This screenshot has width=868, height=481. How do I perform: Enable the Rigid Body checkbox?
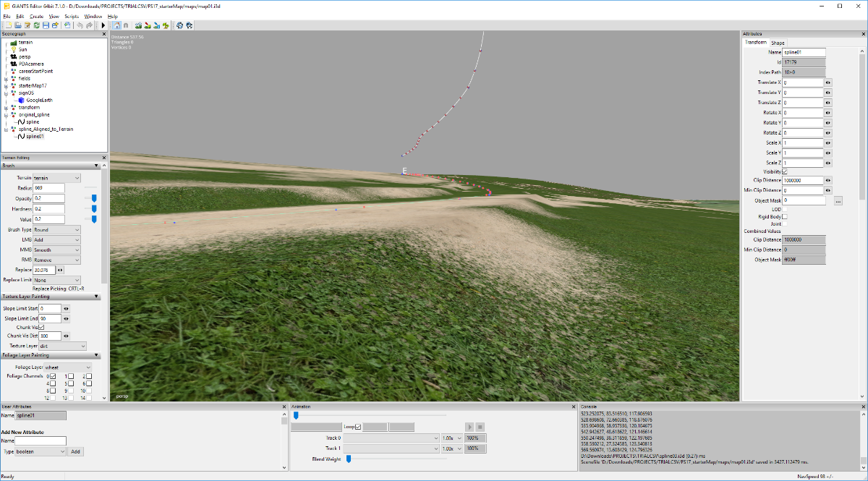coord(785,216)
